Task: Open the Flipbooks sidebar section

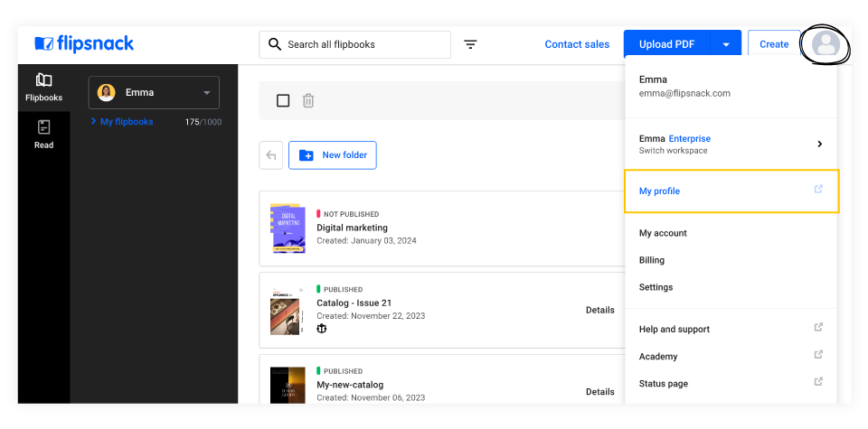Action: (x=43, y=88)
